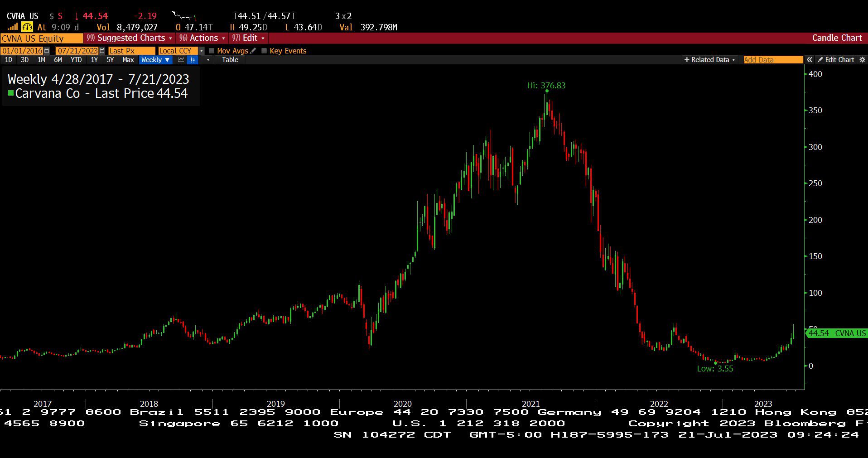Expand the Suggested Charts dropdown
The height and width of the screenshot is (458, 868).
tap(130, 38)
